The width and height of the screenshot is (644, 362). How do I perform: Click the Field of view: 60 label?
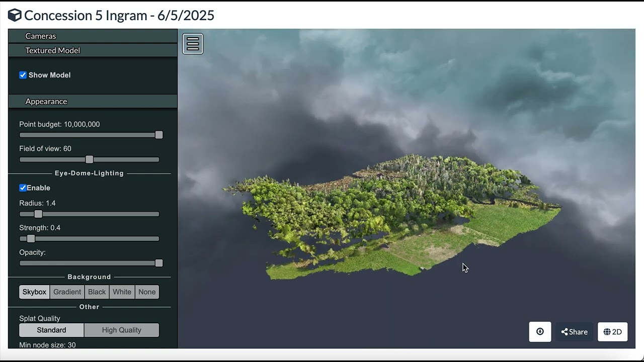tap(45, 149)
